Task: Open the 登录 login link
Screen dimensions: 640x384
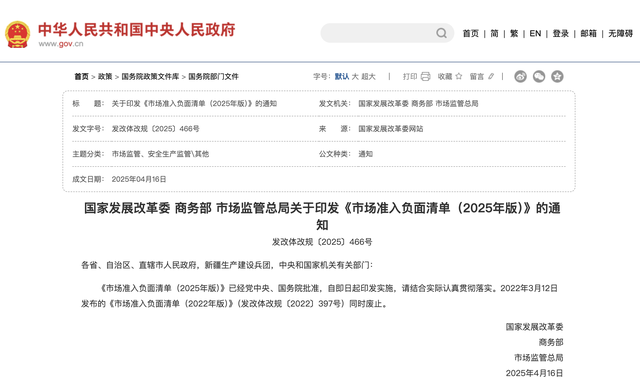Action: tap(560, 33)
